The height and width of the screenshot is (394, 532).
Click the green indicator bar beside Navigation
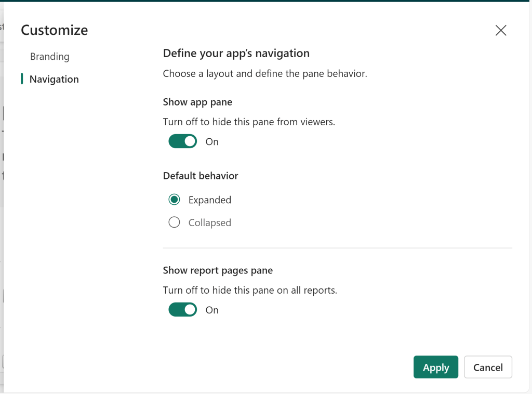tap(22, 79)
